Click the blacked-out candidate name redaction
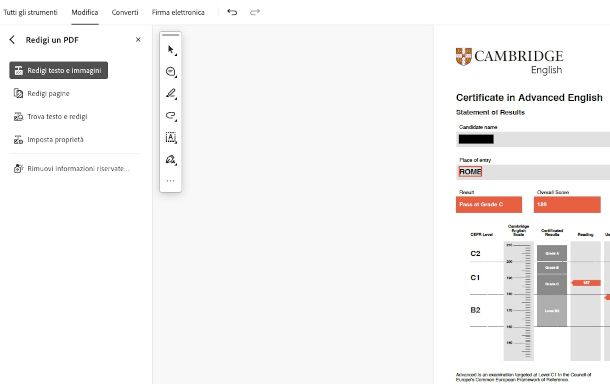Viewport: 610px width, 384px height. [476, 139]
